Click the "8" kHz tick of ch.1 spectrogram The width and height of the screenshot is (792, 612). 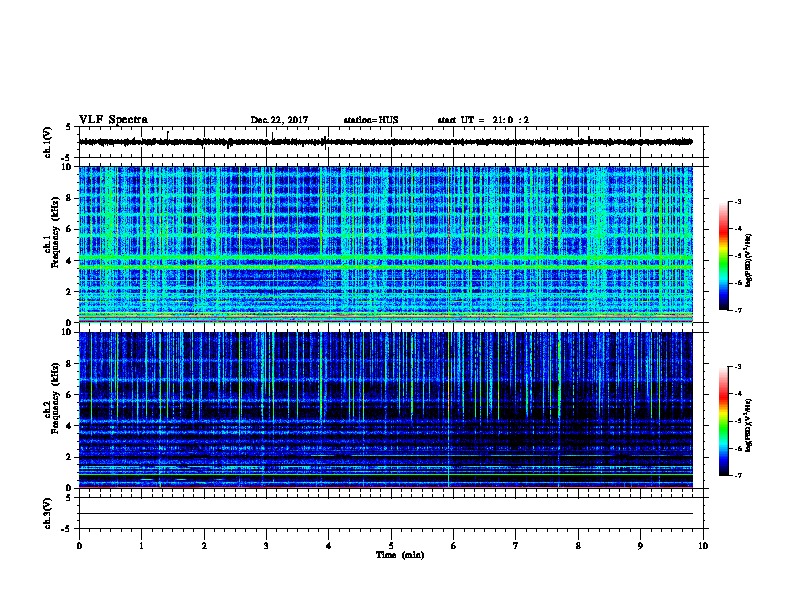pyautogui.click(x=71, y=198)
